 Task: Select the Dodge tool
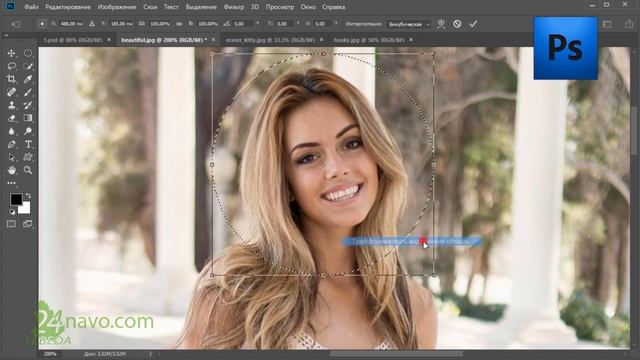[x=28, y=131]
